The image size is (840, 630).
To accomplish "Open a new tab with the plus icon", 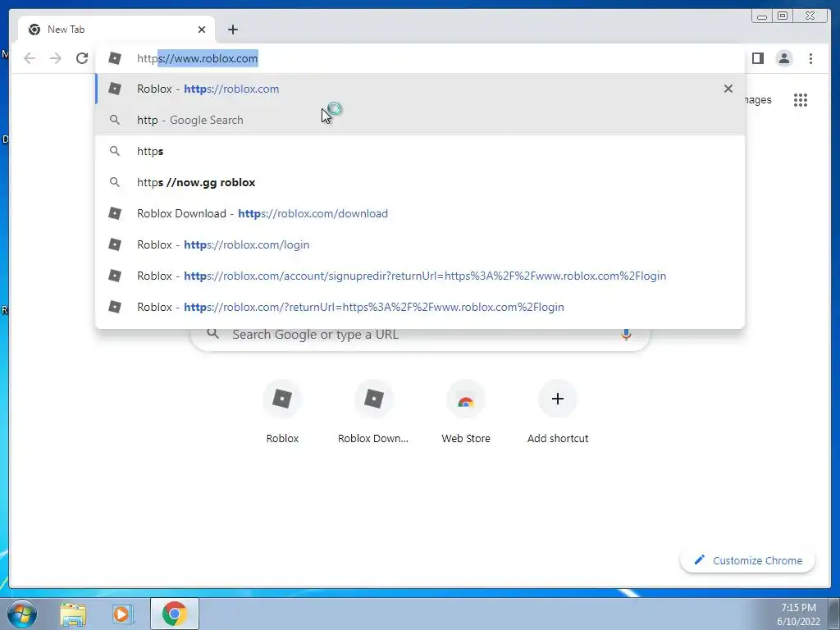I will 232,30.
